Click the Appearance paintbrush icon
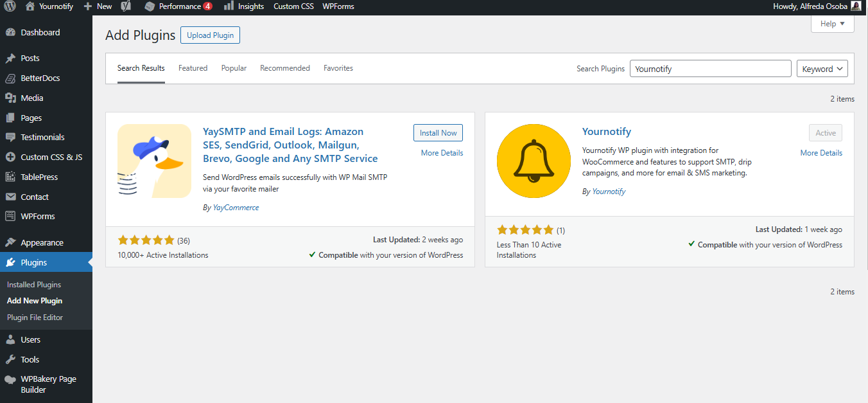Viewport: 868px width, 403px height. (10, 243)
